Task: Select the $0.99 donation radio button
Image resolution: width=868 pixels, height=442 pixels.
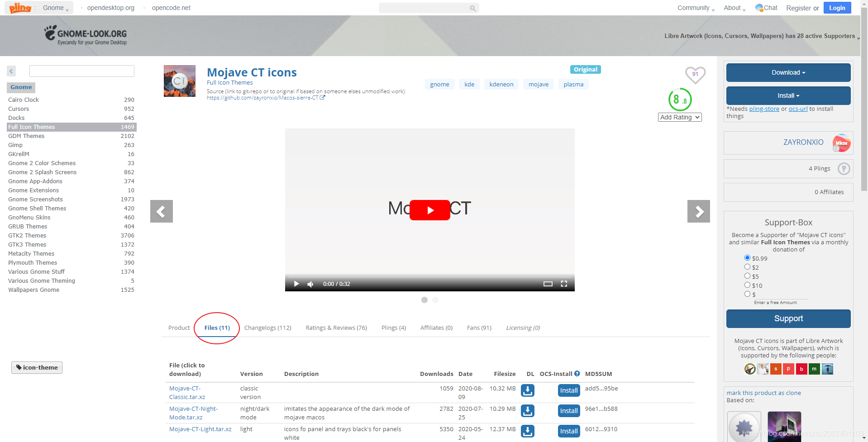Action: (747, 258)
